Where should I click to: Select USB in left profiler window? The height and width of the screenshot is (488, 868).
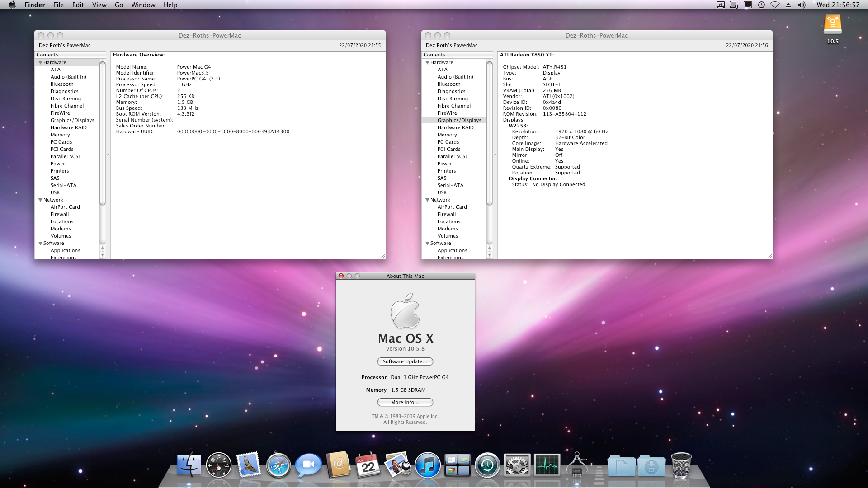55,192
